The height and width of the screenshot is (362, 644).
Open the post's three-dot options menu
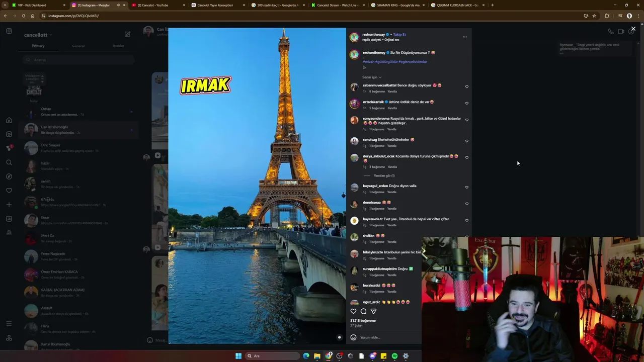[x=464, y=37]
